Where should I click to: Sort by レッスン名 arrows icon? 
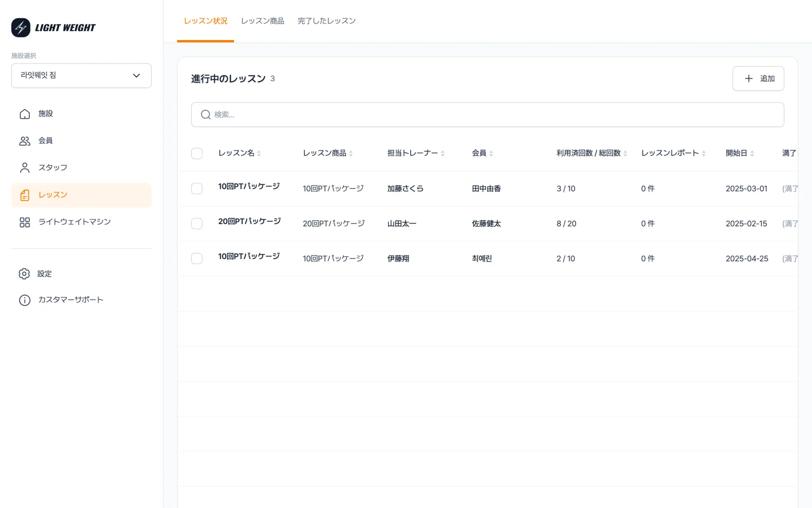pos(259,153)
